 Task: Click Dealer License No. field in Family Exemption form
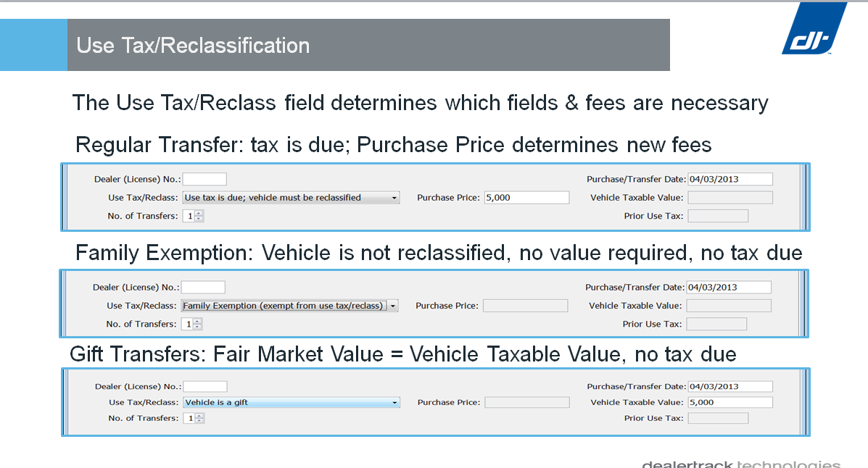(x=203, y=288)
